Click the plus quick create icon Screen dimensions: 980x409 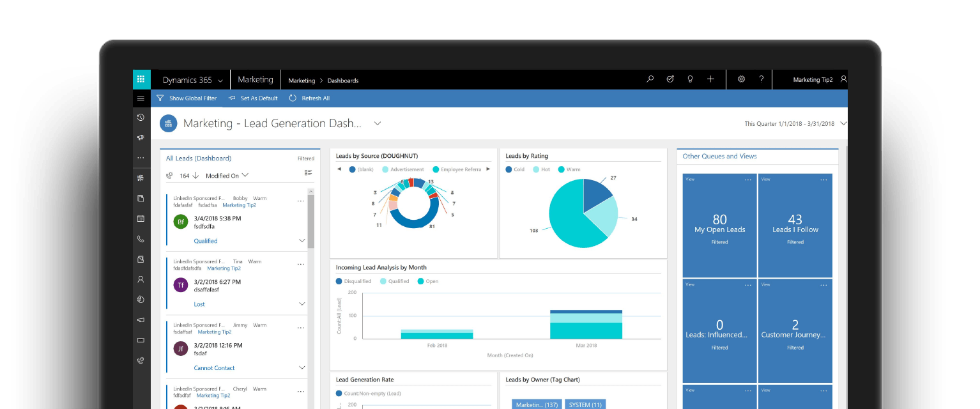(710, 79)
